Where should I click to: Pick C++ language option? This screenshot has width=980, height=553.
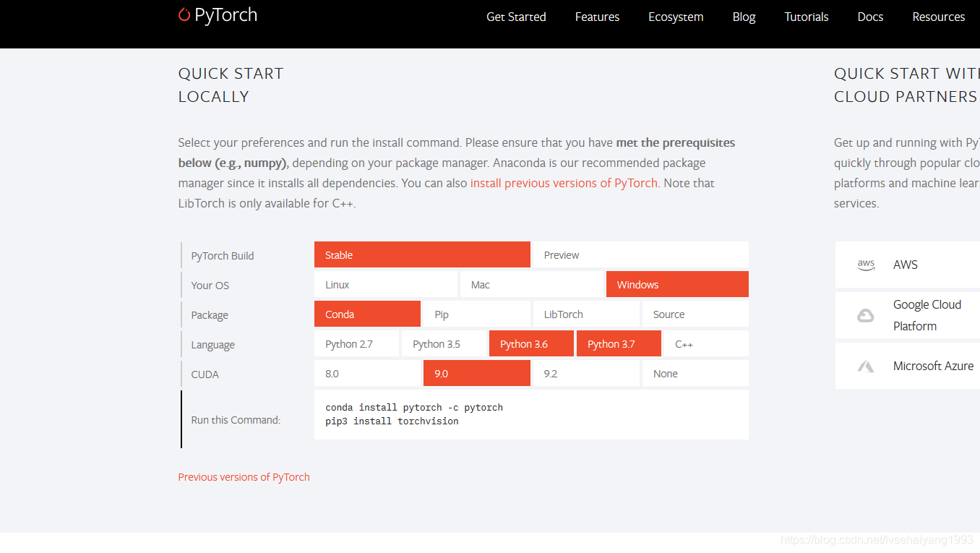pos(706,344)
